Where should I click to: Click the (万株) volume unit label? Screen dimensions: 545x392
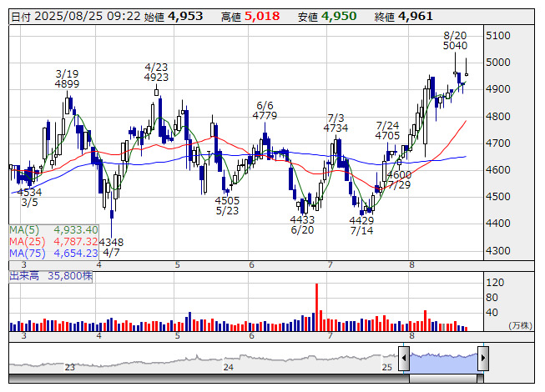(x=520, y=325)
